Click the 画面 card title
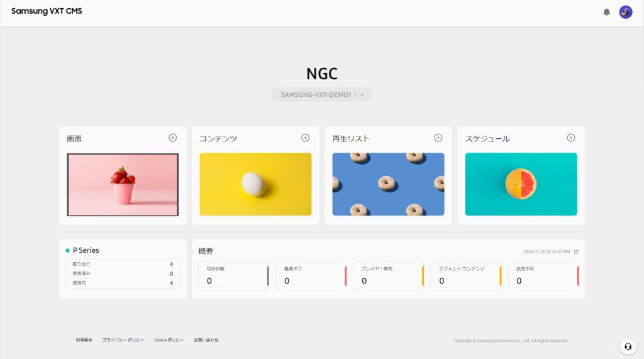The image size is (644, 359). (74, 139)
